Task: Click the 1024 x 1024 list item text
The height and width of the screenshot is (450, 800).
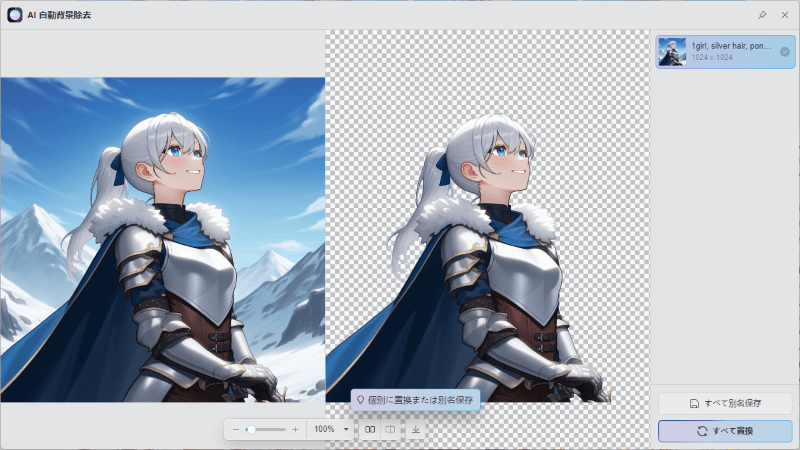Action: 712,59
